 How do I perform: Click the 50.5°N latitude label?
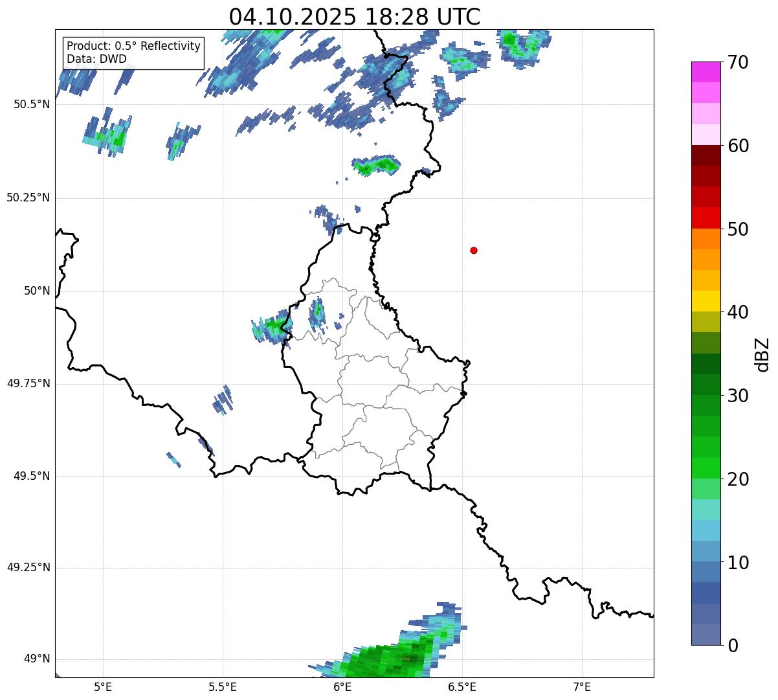pos(32,104)
